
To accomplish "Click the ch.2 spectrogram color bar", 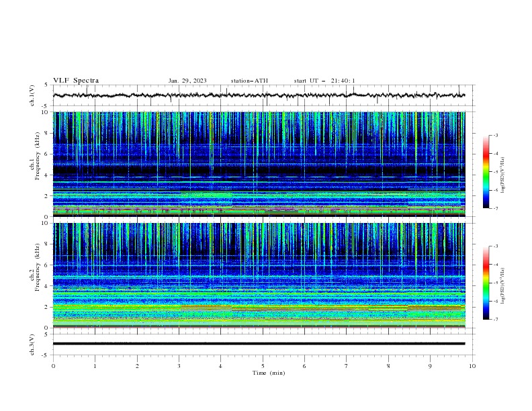I will [486, 283].
